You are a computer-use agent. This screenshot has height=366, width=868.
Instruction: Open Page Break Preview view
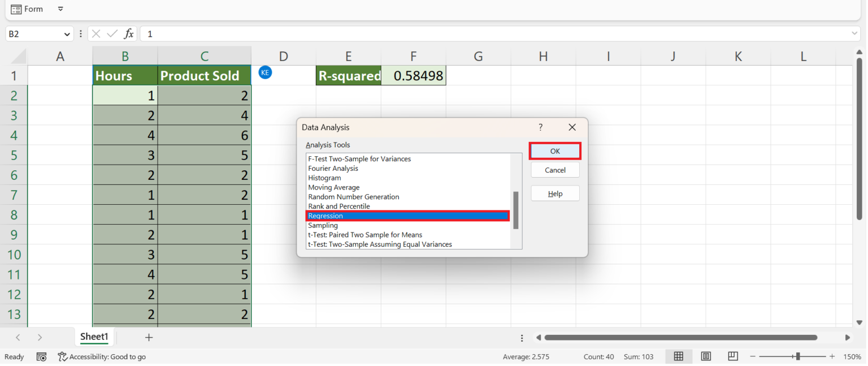(x=732, y=356)
